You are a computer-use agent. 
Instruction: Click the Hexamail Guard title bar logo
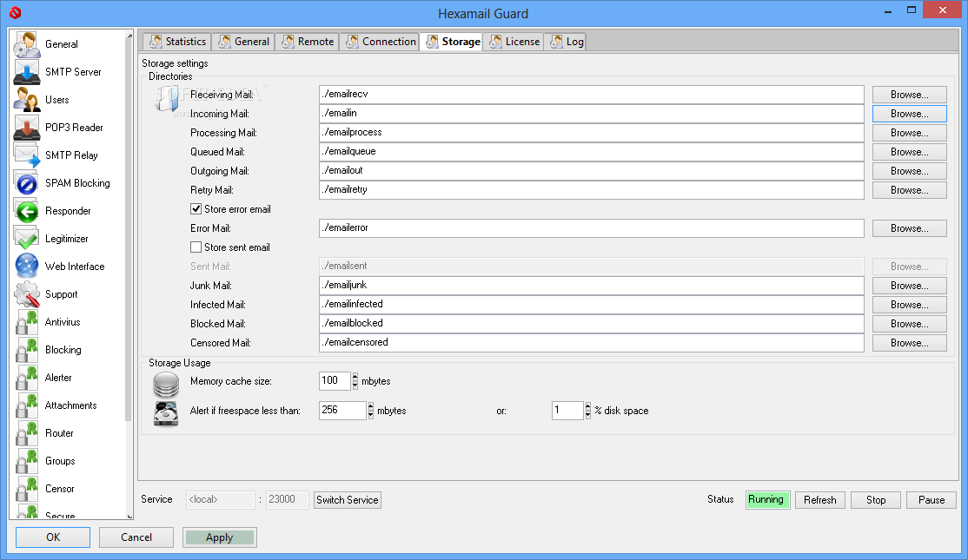(16, 12)
